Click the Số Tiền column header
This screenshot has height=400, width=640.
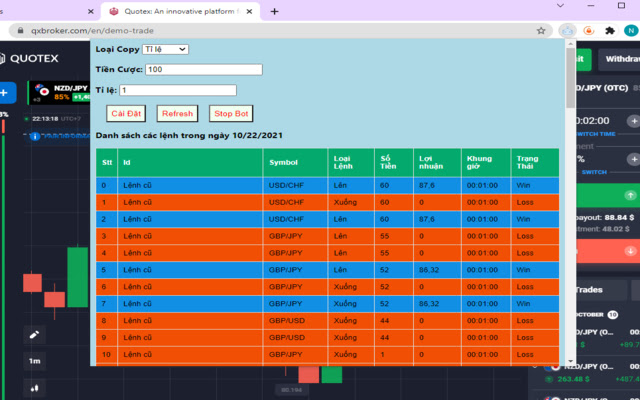pyautogui.click(x=394, y=162)
